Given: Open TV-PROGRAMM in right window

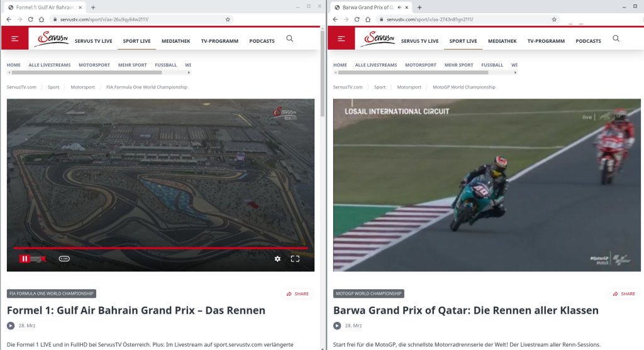Looking at the screenshot, I should pos(546,41).
